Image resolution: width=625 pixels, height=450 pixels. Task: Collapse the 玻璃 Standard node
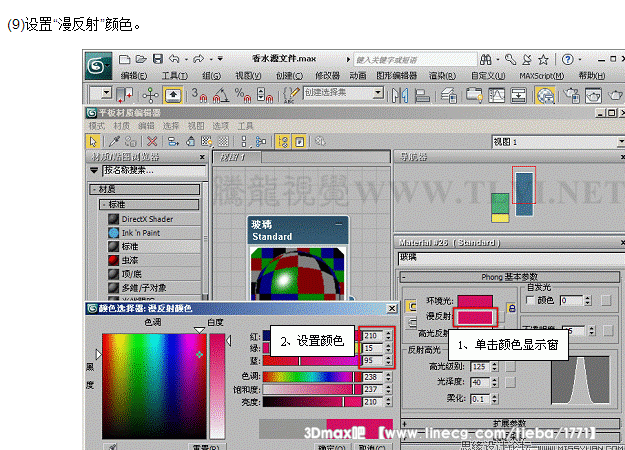pyautogui.click(x=338, y=224)
